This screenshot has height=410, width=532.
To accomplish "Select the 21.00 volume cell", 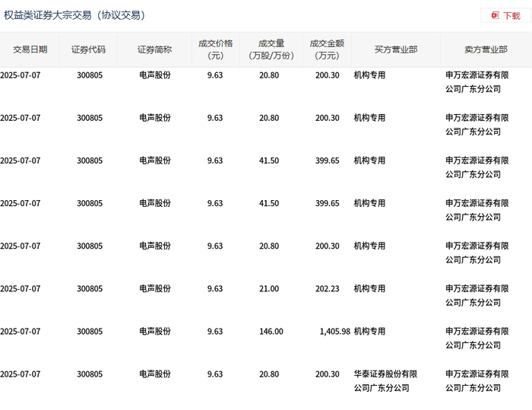I will coord(269,289).
